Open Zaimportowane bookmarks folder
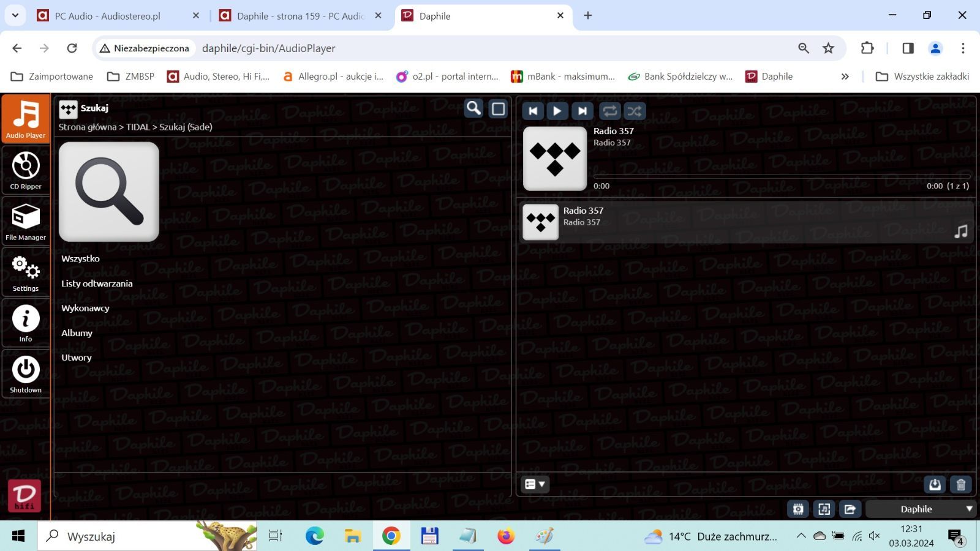 [x=52, y=77]
